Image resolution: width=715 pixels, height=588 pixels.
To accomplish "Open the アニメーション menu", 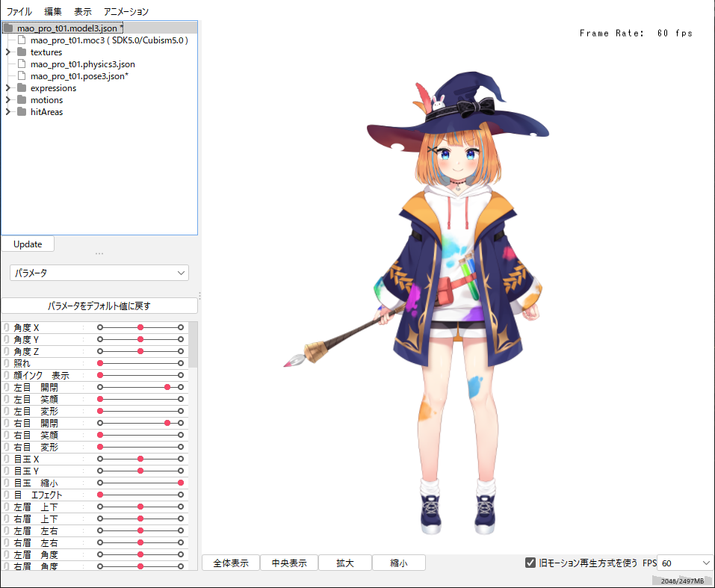I will pos(126,12).
